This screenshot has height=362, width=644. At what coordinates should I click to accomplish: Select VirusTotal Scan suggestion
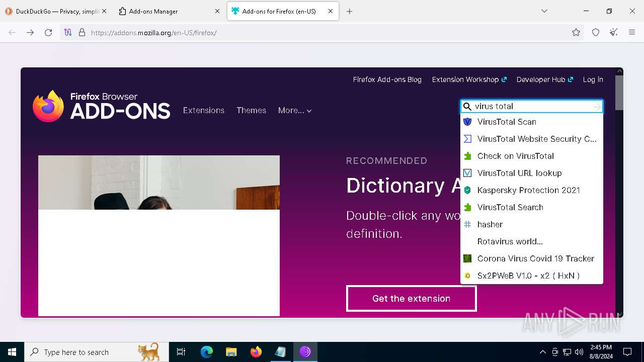coord(532,122)
